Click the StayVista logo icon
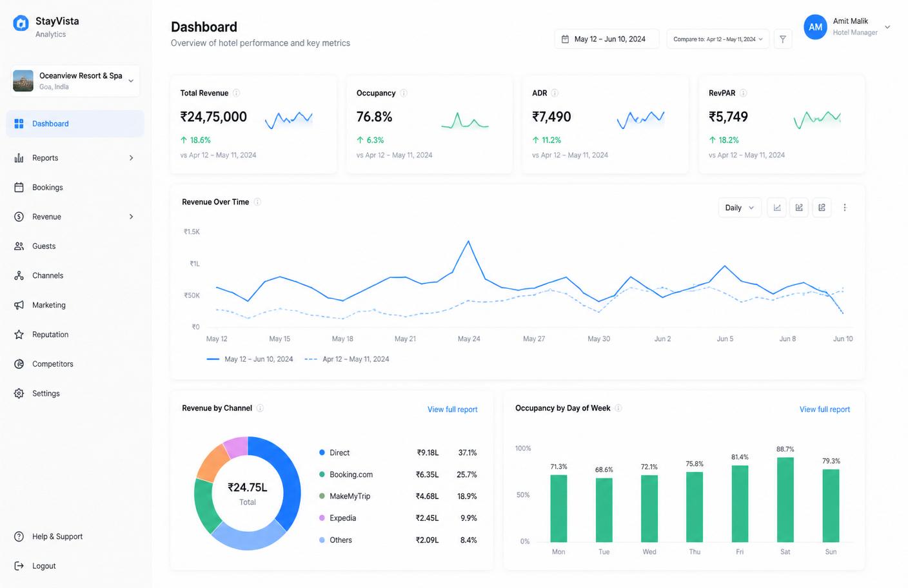The image size is (908, 588). click(21, 24)
